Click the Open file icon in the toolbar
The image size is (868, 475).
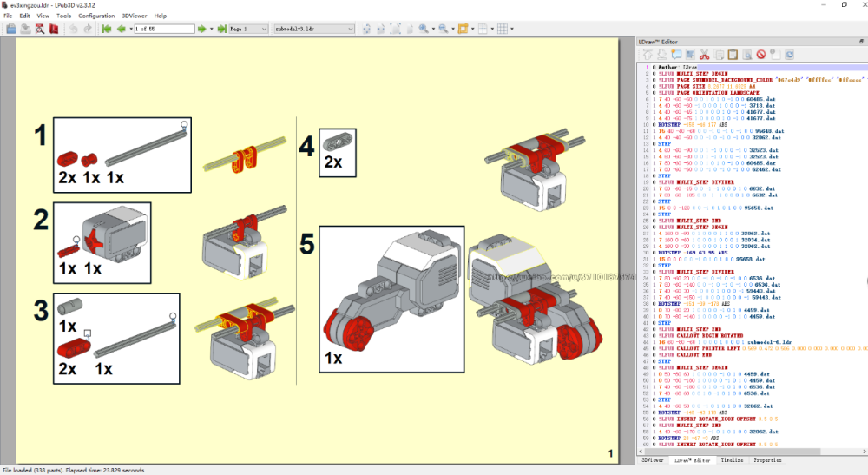(x=11, y=29)
